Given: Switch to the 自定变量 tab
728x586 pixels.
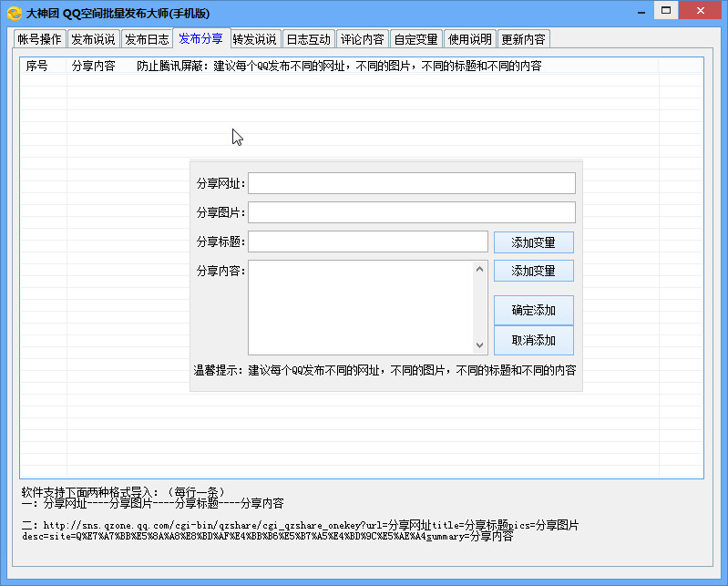Looking at the screenshot, I should point(416,39).
